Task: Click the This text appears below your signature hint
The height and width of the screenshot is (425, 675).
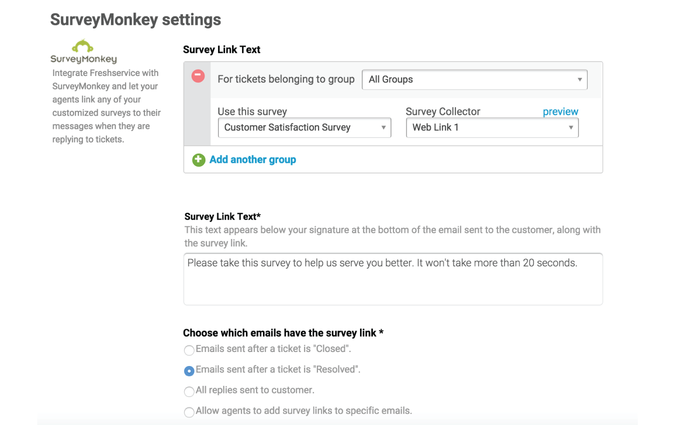Action: click(x=393, y=236)
